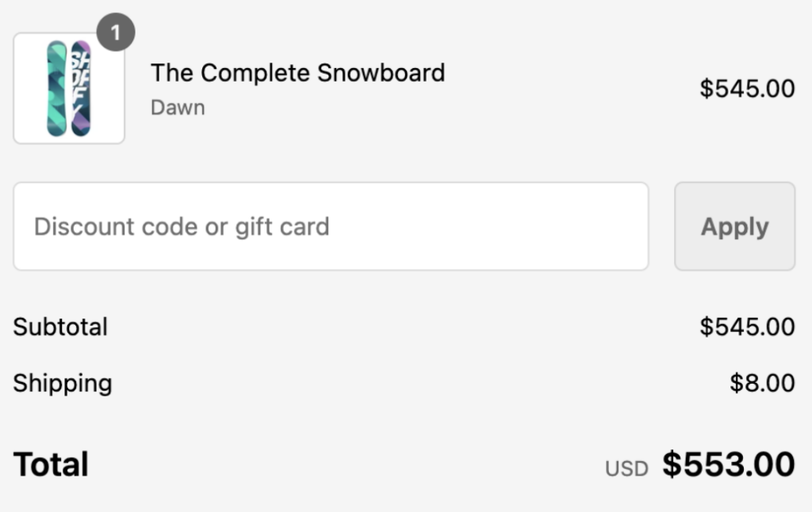Click the snowboard artwork inside the thumbnail
The image size is (812, 512).
tap(68, 87)
